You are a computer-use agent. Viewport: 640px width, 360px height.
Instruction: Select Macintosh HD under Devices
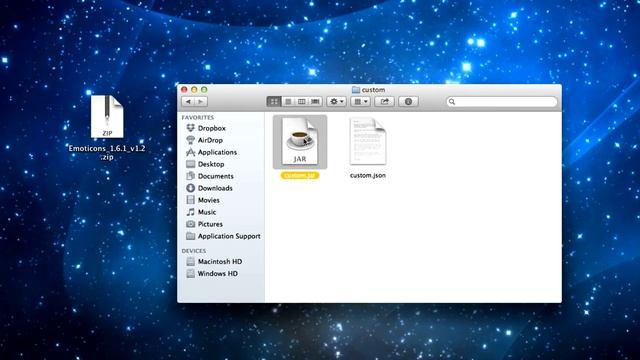pyautogui.click(x=221, y=262)
